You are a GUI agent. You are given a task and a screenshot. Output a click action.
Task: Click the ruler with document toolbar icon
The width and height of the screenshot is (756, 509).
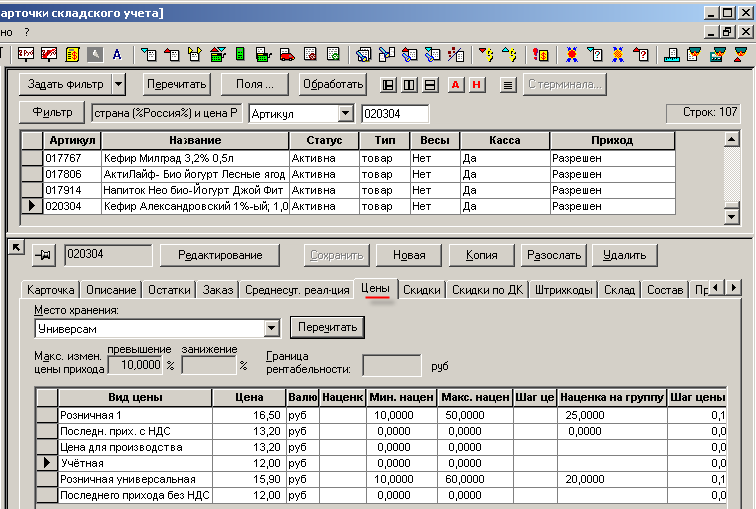coord(672,54)
